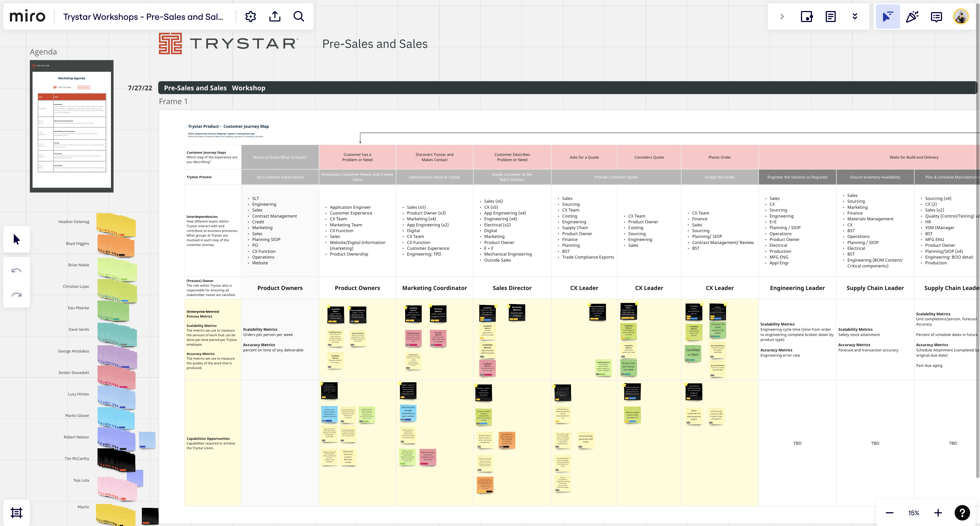Click the Agenda heading text
The image size is (980, 526).
point(43,52)
